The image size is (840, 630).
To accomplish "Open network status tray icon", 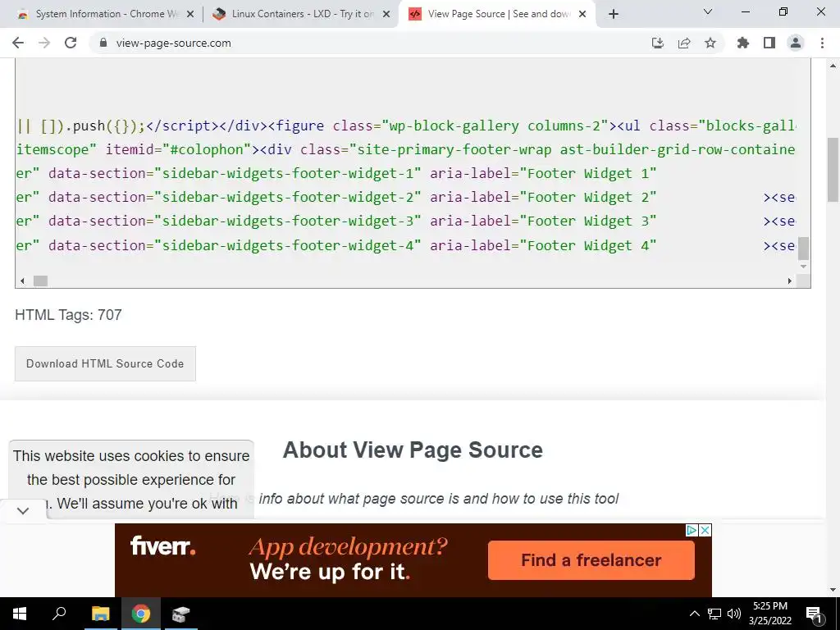I will (714, 614).
